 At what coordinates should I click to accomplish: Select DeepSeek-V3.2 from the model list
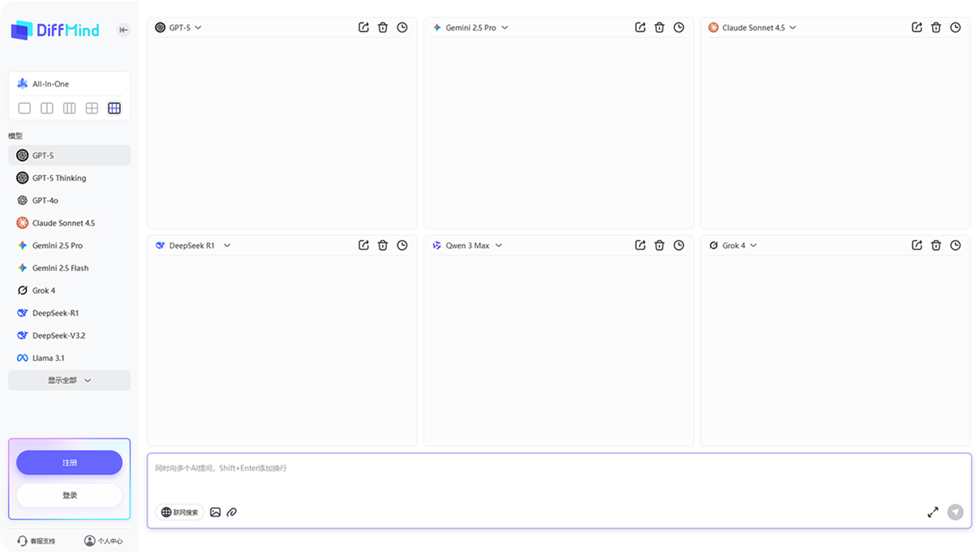(58, 335)
